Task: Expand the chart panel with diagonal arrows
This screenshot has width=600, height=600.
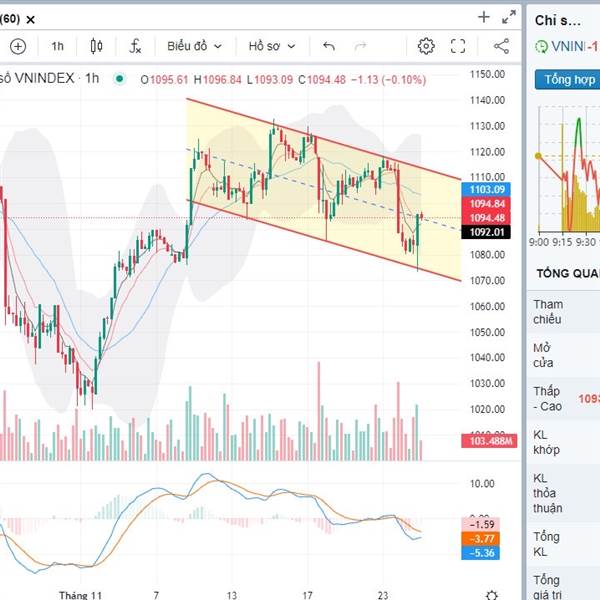Action: (510, 17)
